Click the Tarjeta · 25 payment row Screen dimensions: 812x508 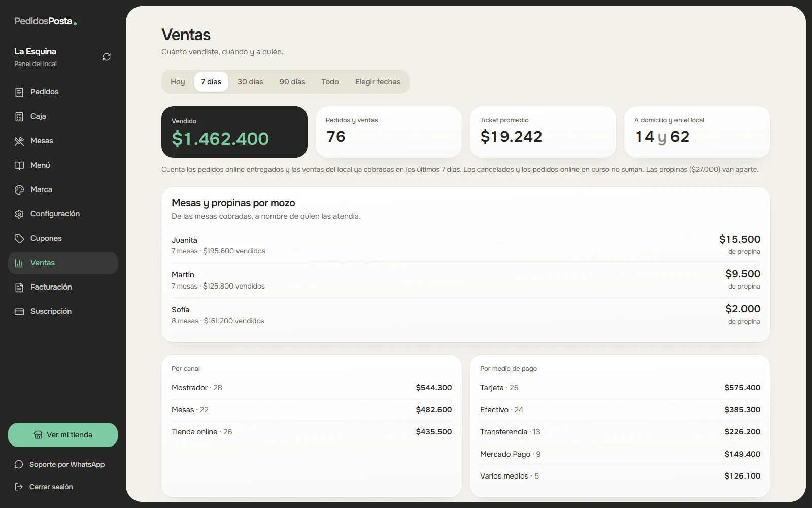(x=620, y=388)
